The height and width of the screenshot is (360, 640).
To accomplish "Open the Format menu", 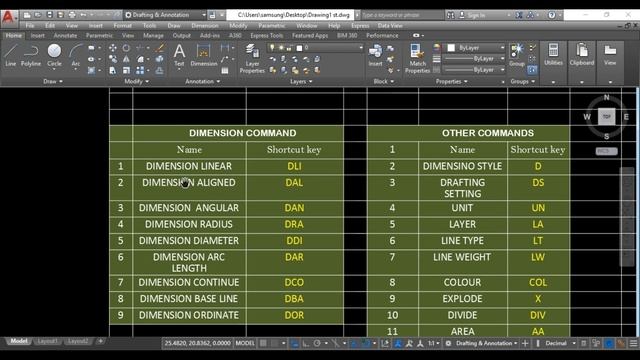I will [x=122, y=25].
